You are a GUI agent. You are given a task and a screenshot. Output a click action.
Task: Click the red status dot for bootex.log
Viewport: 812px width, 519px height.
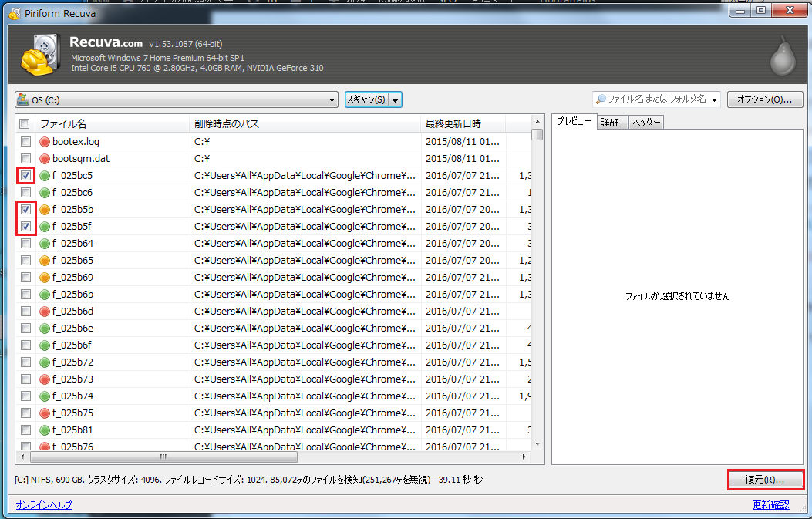point(45,142)
